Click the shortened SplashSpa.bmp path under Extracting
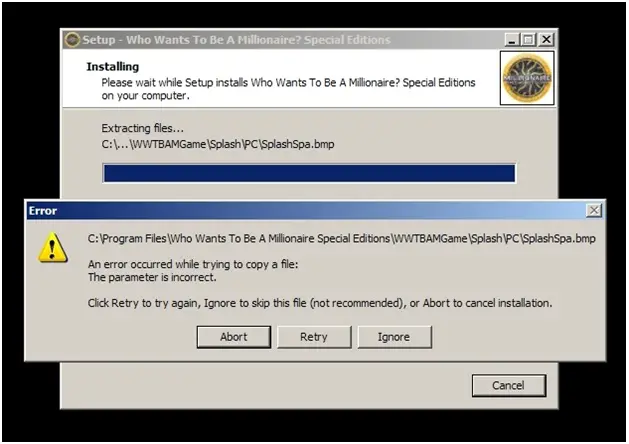The width and height of the screenshot is (629, 444). click(x=218, y=144)
